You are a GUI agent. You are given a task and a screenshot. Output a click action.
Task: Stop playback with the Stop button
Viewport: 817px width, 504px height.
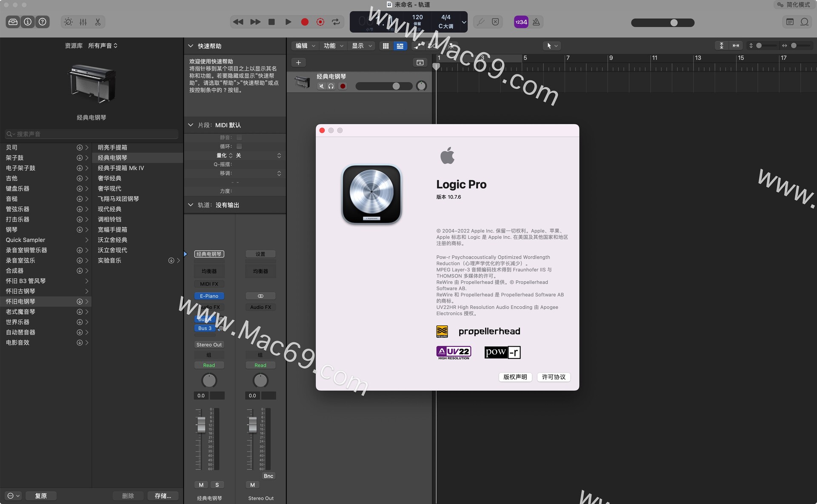[x=271, y=22]
